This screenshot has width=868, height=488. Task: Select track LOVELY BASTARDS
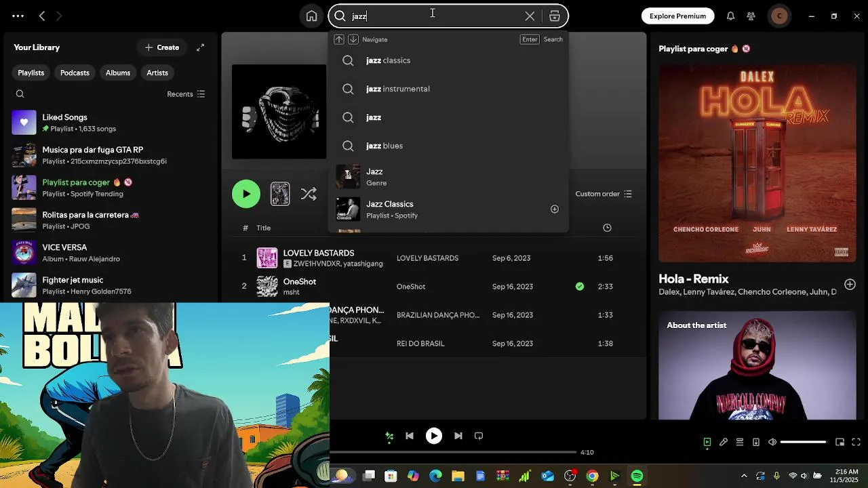(434, 258)
